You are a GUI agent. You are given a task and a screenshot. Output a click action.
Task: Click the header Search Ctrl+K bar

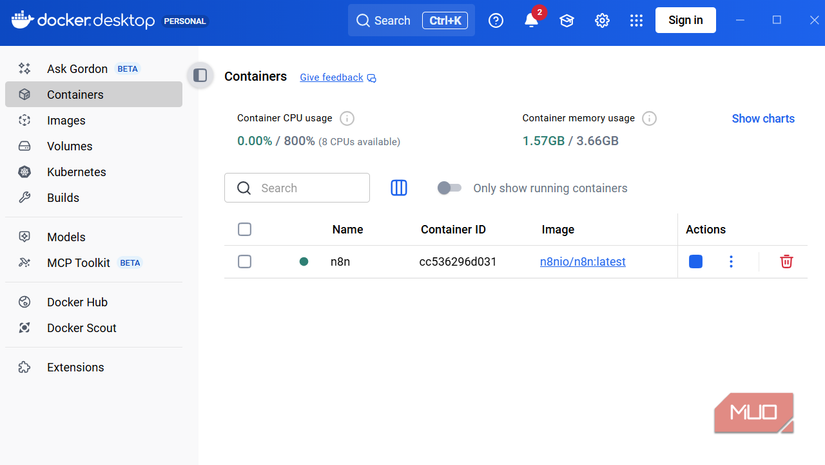coord(411,21)
